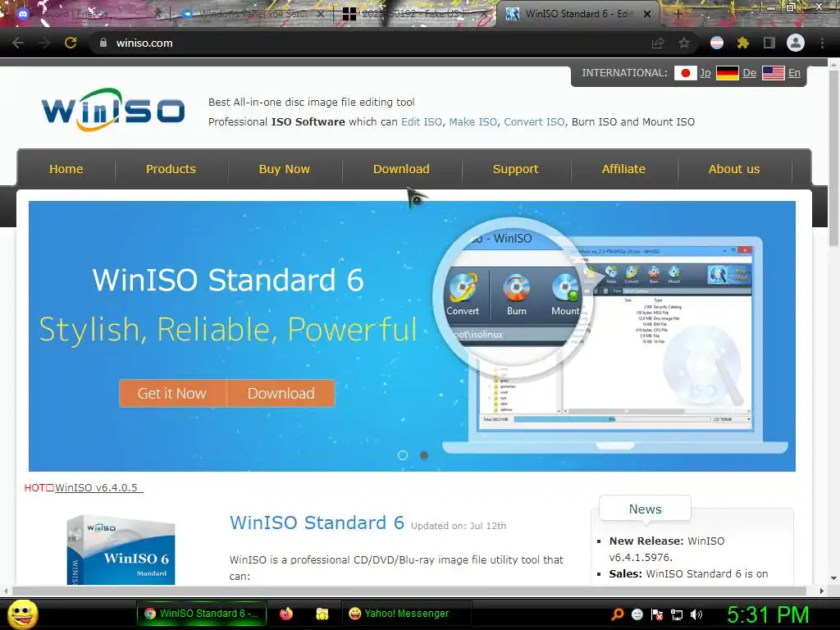Screen dimensions: 840x630
Task: Click the 5:31 PM taskbar clock
Action: 767,614
